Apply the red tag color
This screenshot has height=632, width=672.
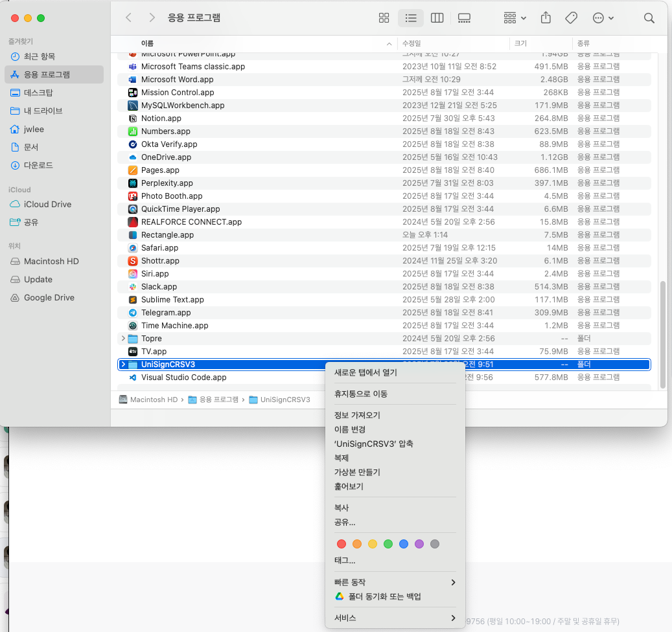coord(342,544)
